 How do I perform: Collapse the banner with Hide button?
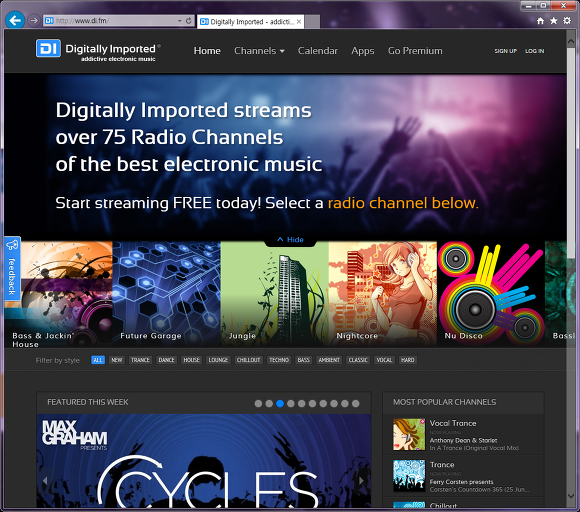point(290,240)
